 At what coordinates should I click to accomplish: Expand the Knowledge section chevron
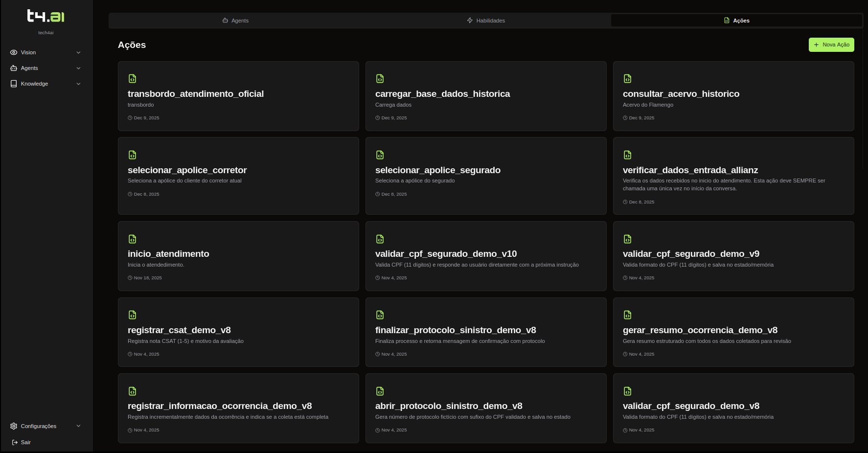click(78, 84)
